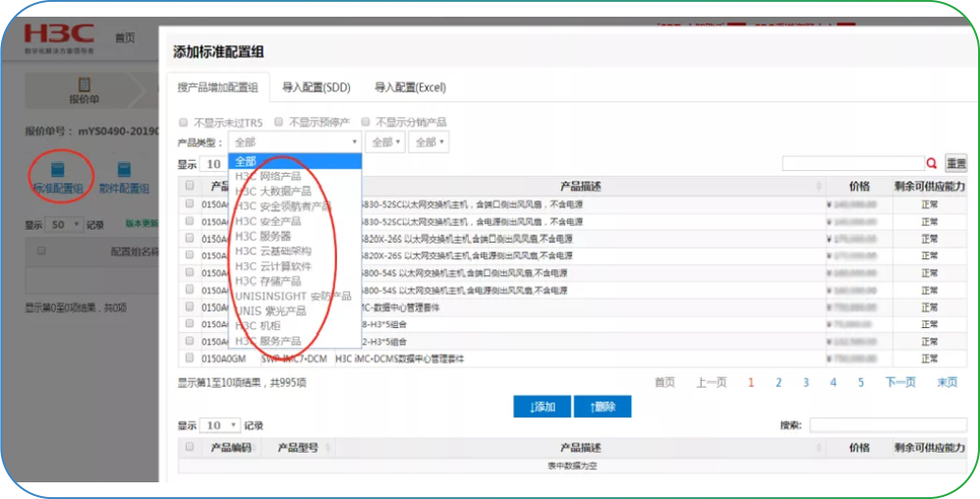The image size is (980, 499).
Task: Select UNISINSIGHT 安防产品 option
Action: click(295, 296)
